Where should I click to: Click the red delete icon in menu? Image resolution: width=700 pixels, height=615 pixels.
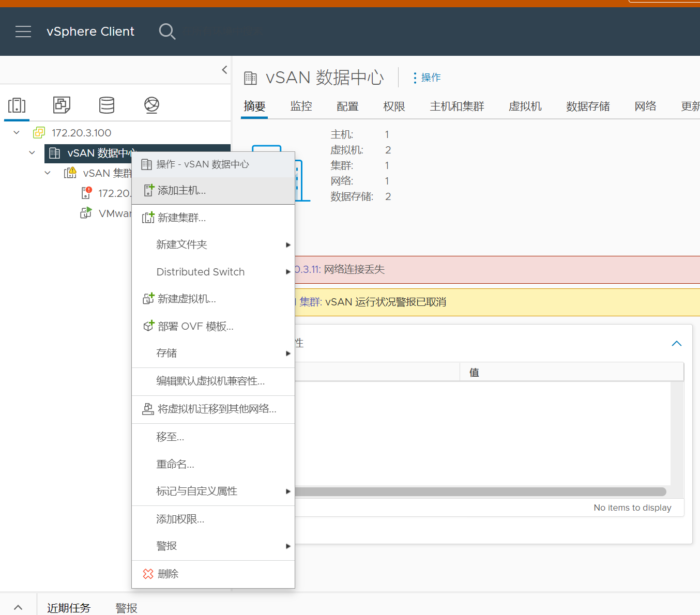[x=148, y=574]
